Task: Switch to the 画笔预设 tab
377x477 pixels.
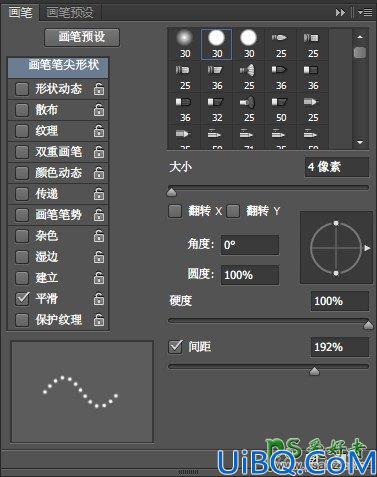Action: 70,13
